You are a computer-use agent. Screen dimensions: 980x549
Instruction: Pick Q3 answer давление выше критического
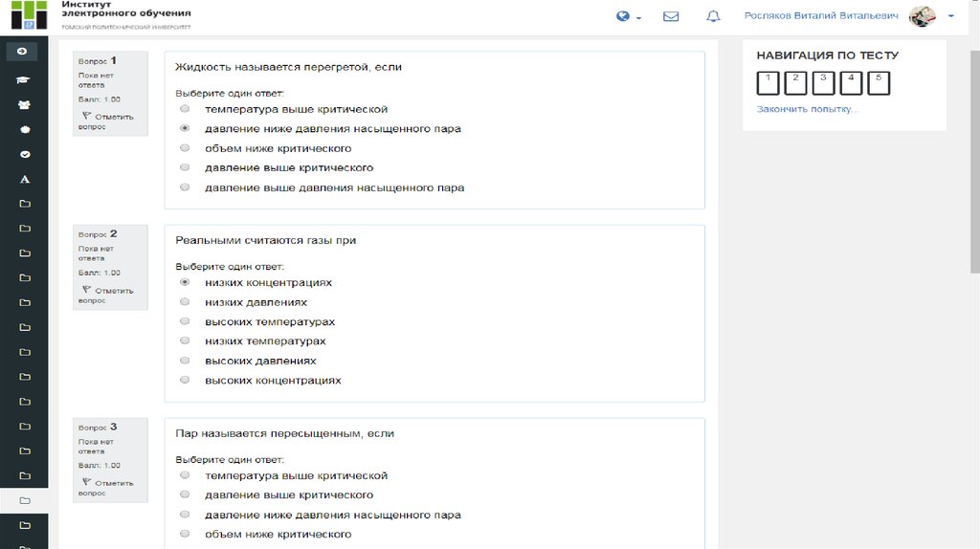(185, 494)
